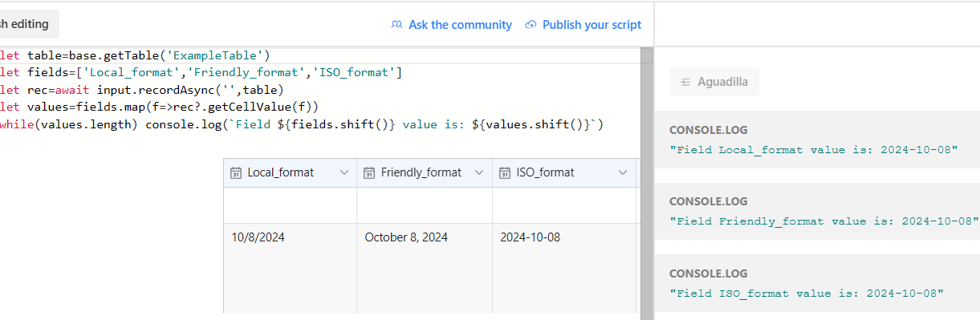Place cursor in the console.log code line
Screen dimensions: 980x320
[x=301, y=124]
